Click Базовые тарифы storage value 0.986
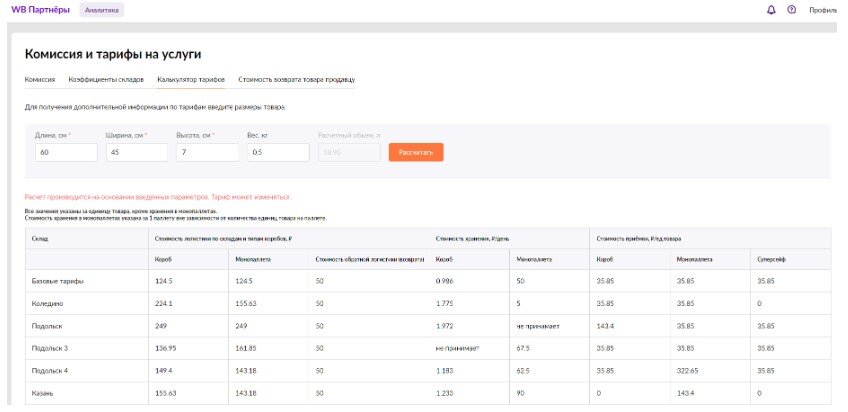848x412 pixels. point(445,281)
